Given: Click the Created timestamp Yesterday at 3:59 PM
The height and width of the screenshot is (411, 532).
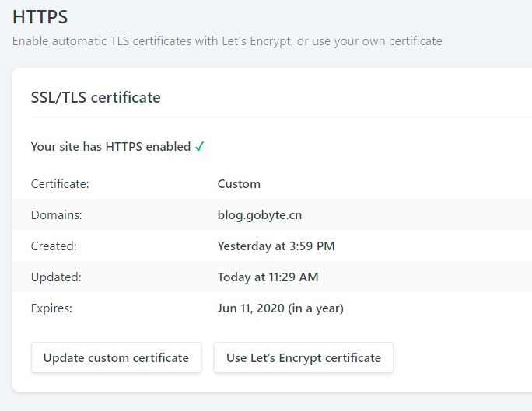Looking at the screenshot, I should pos(276,246).
